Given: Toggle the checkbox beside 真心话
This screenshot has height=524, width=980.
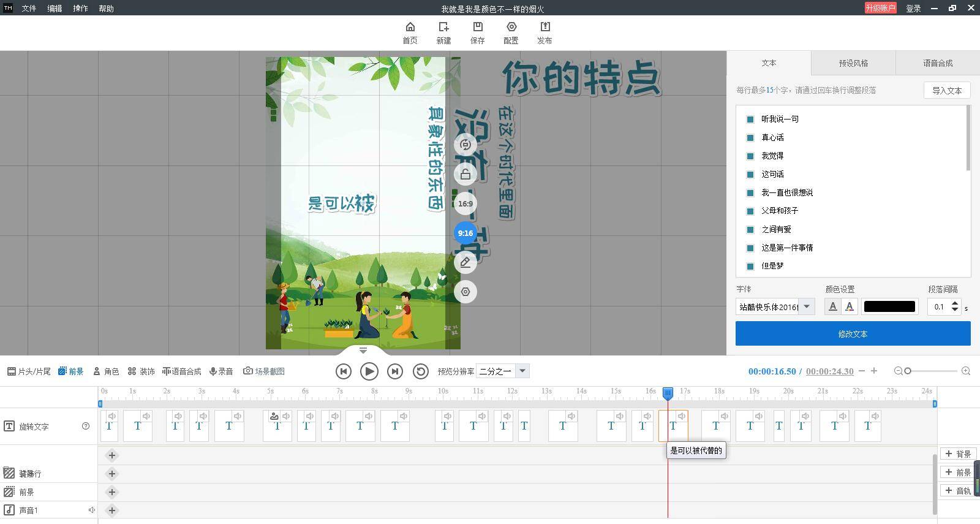Looking at the screenshot, I should click(x=750, y=137).
